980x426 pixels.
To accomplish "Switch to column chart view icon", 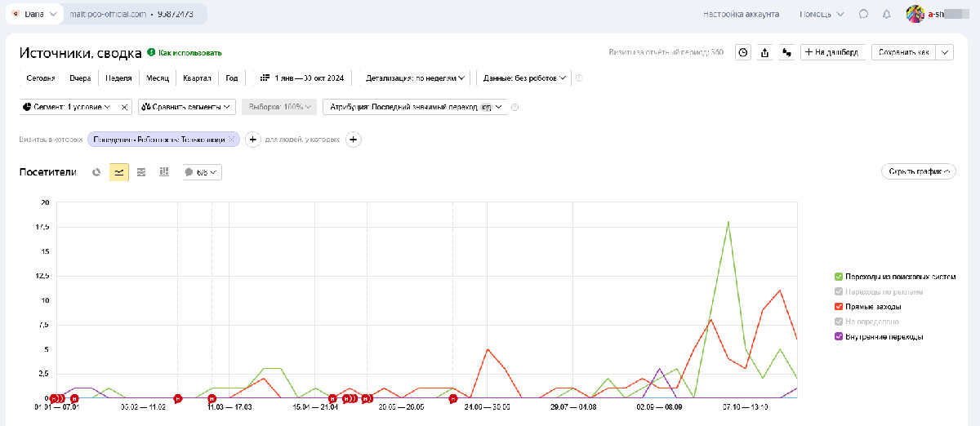I will pyautogui.click(x=164, y=172).
